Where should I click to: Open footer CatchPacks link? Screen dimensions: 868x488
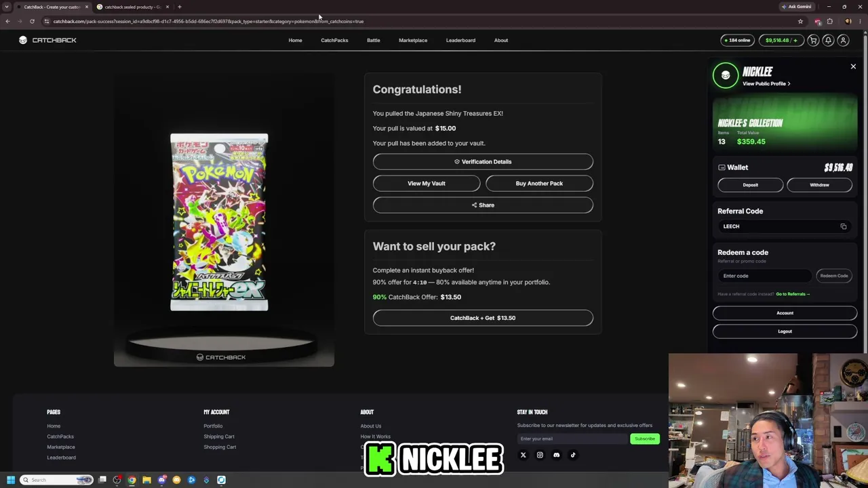[x=60, y=436]
